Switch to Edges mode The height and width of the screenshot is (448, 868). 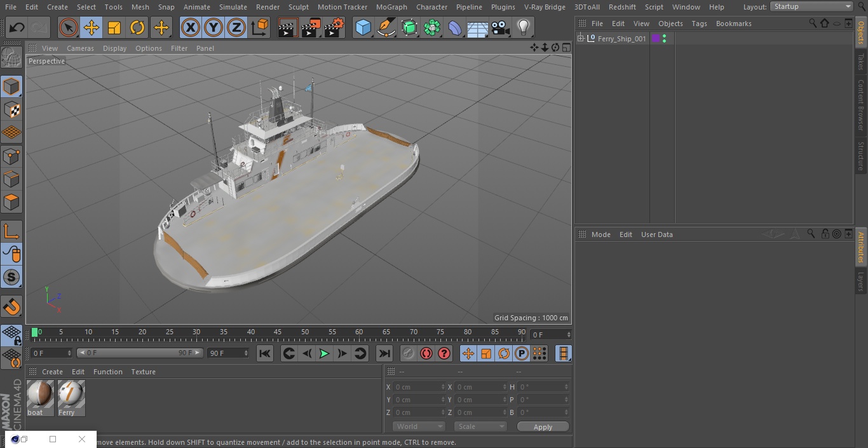point(11,179)
